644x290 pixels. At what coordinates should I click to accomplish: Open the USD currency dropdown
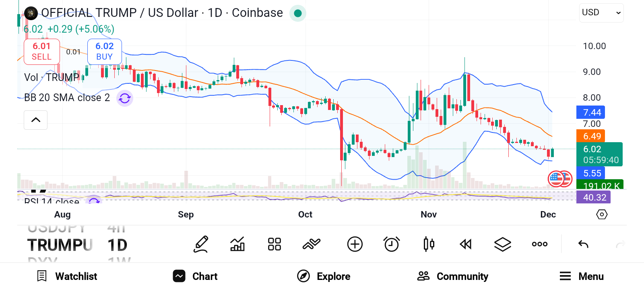click(x=601, y=13)
